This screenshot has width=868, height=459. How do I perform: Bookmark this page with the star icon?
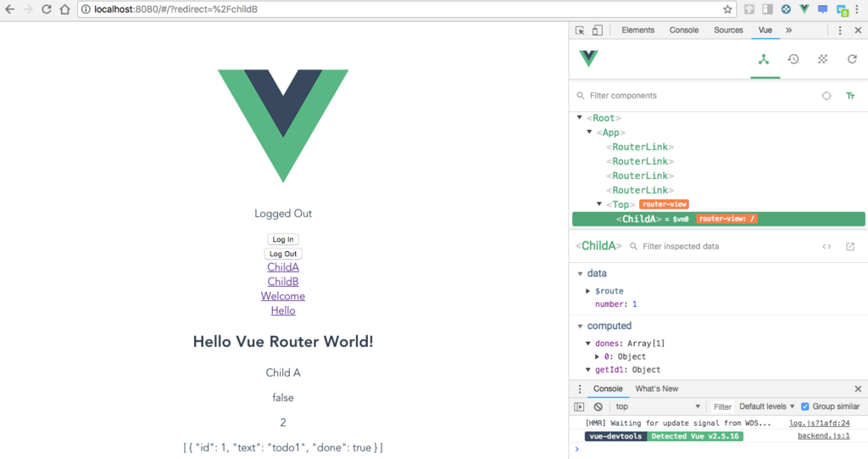pyautogui.click(x=727, y=9)
